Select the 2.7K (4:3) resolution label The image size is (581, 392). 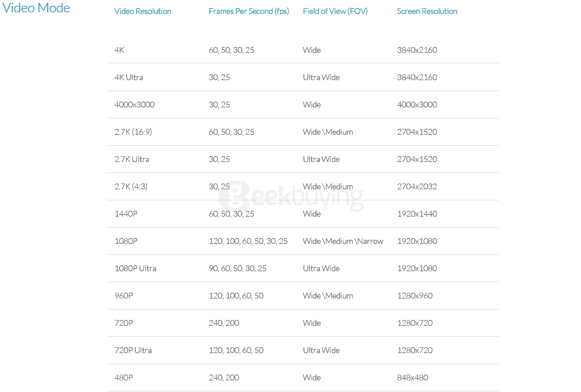point(131,186)
